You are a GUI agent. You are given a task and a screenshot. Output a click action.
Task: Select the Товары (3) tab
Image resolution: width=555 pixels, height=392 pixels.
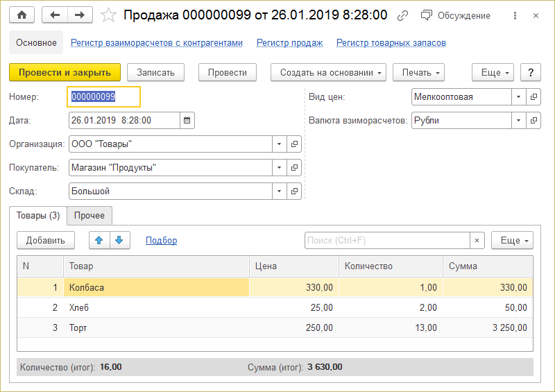pos(38,215)
